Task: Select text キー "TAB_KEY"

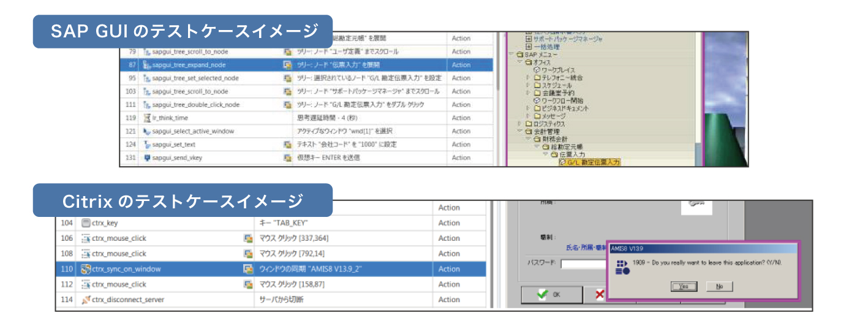Action: [x=283, y=223]
